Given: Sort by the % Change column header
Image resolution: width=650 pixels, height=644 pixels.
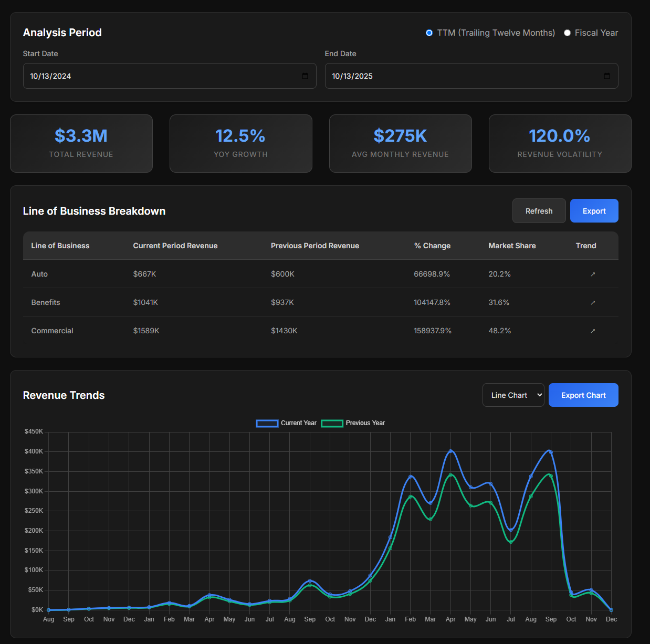Looking at the screenshot, I should coord(432,246).
